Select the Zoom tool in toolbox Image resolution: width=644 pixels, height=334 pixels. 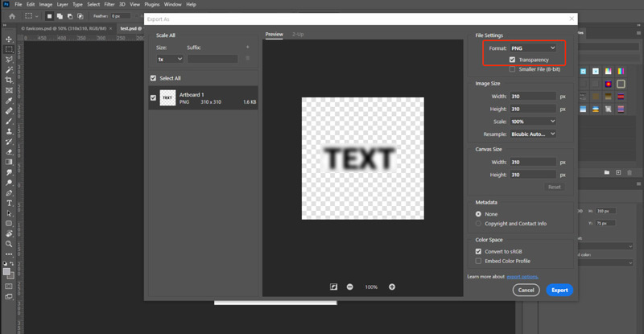coord(9,244)
